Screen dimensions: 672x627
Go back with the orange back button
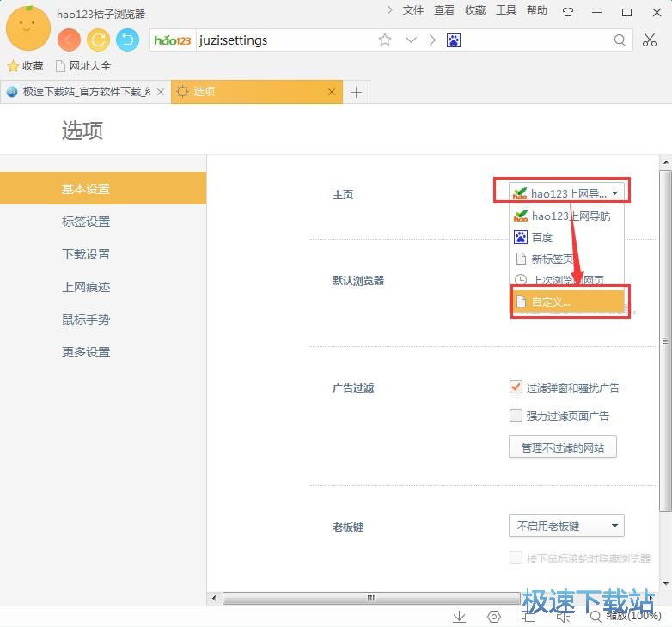coord(69,40)
